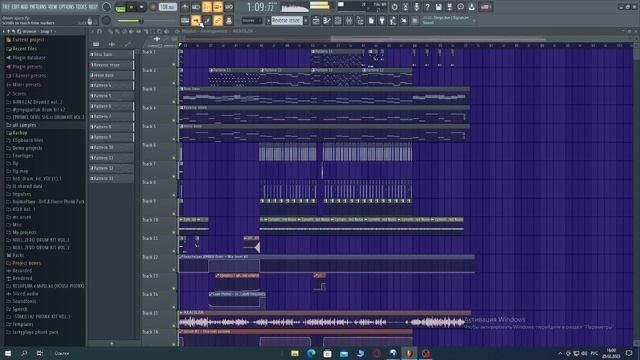Image resolution: width=640 pixels, height=360 pixels.
Task: Select Pattern 10 in the picker
Action: [x=111, y=147]
